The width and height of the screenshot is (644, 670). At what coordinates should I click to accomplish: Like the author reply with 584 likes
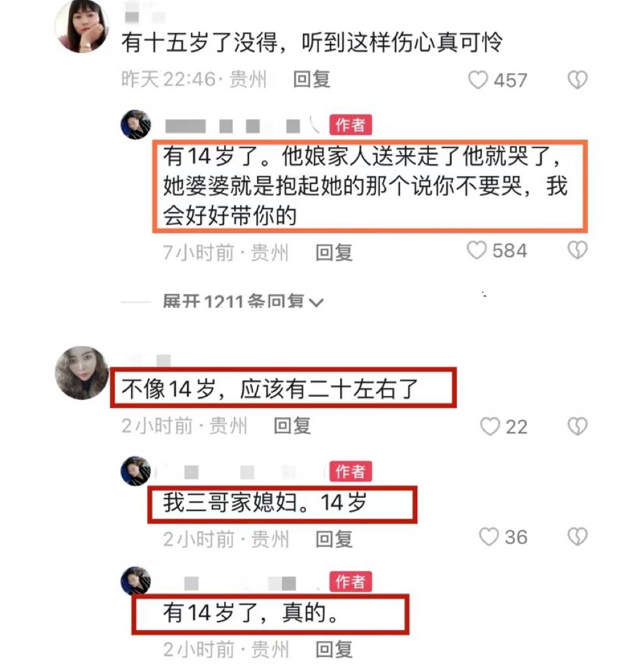tap(477, 251)
